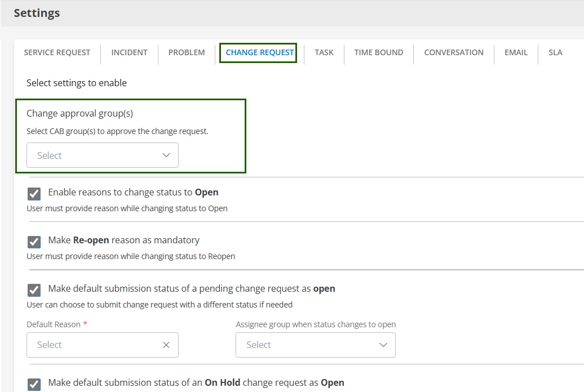Switch to the Incident tab
This screenshot has width=584, height=392.
pyautogui.click(x=129, y=52)
